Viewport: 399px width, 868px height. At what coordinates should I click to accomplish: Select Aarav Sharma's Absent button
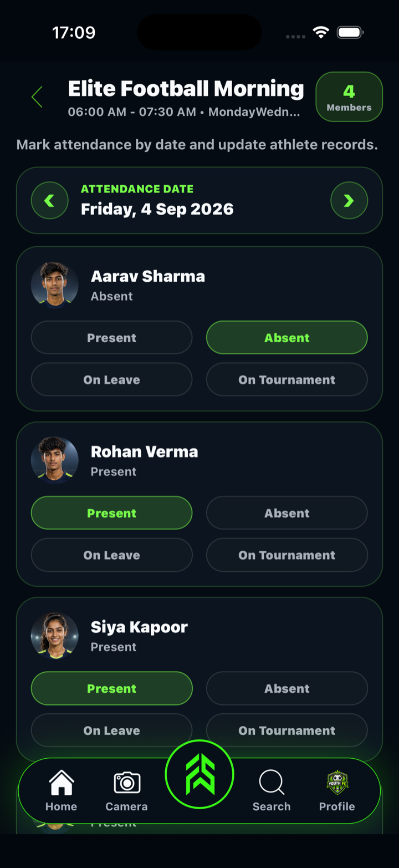click(x=287, y=337)
